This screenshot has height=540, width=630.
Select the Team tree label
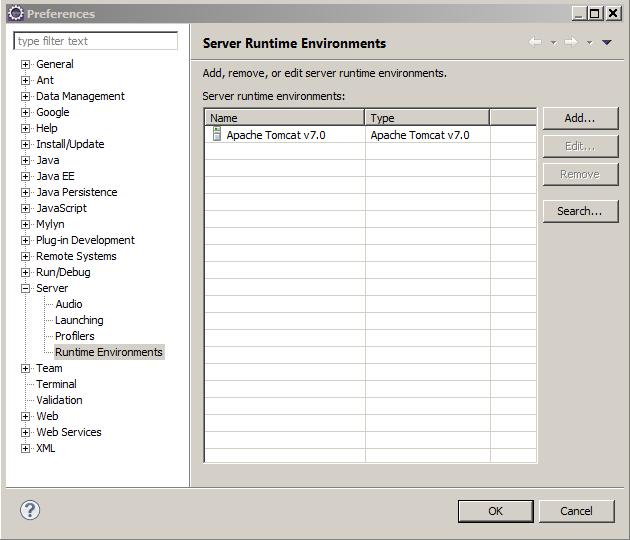pos(49,368)
